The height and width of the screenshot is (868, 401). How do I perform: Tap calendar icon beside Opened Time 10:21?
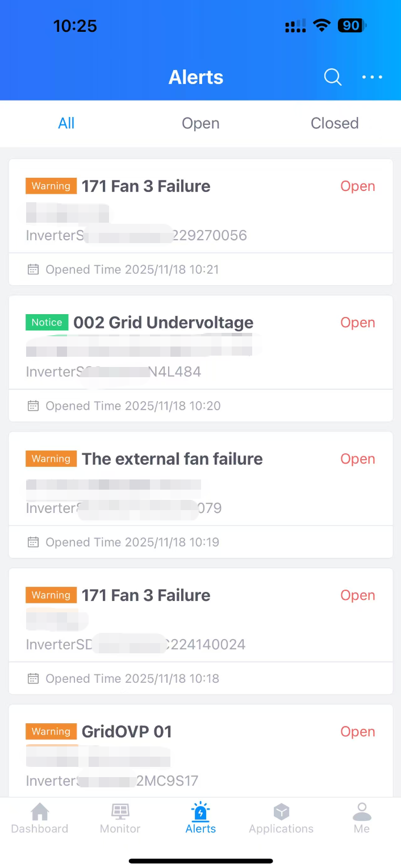click(x=34, y=269)
